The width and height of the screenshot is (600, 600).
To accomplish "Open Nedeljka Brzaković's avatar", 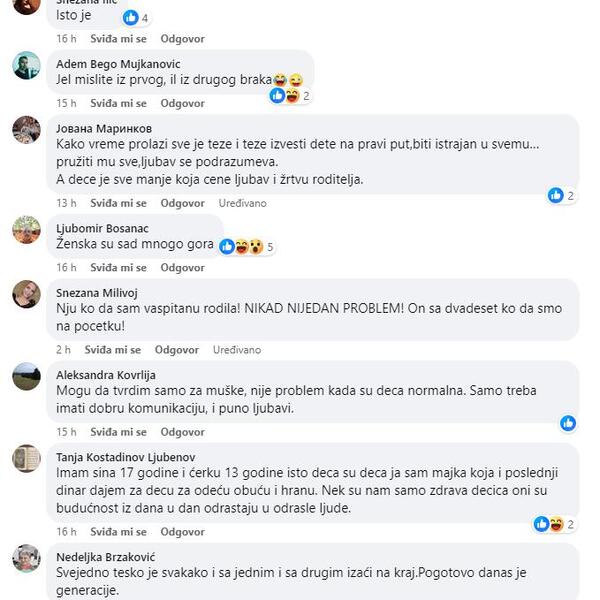I will tap(27, 558).
